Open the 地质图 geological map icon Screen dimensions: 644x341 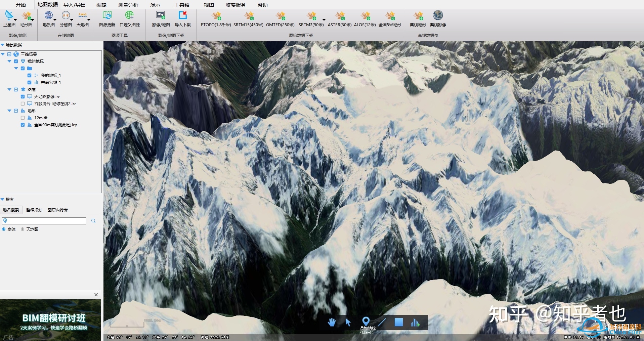click(48, 16)
